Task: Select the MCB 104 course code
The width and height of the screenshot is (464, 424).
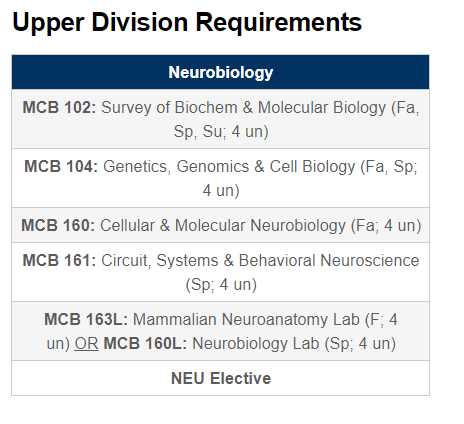Action: tap(61, 166)
